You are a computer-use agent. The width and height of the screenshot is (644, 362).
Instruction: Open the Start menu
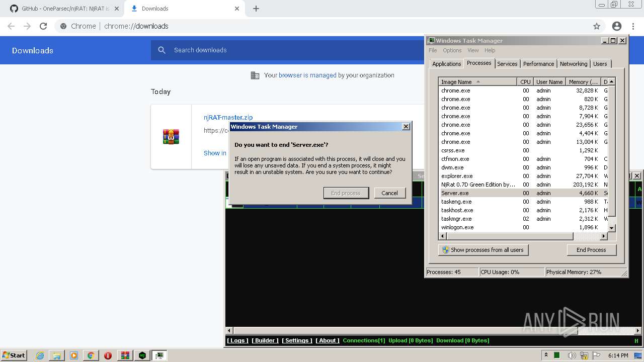click(14, 355)
